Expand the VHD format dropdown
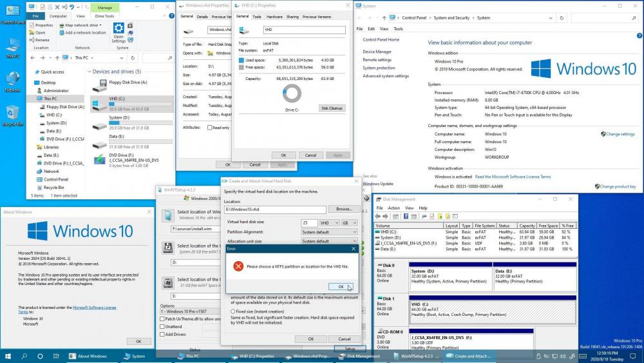 click(330, 222)
